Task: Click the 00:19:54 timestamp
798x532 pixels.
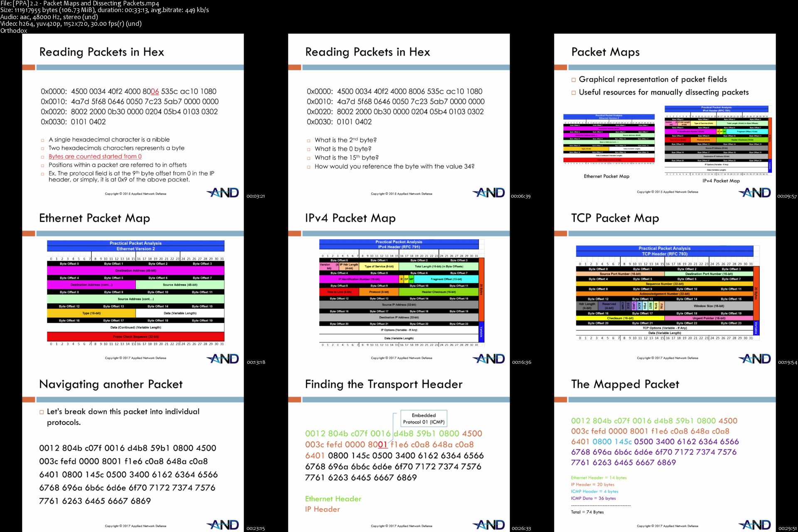Action: [x=788, y=362]
